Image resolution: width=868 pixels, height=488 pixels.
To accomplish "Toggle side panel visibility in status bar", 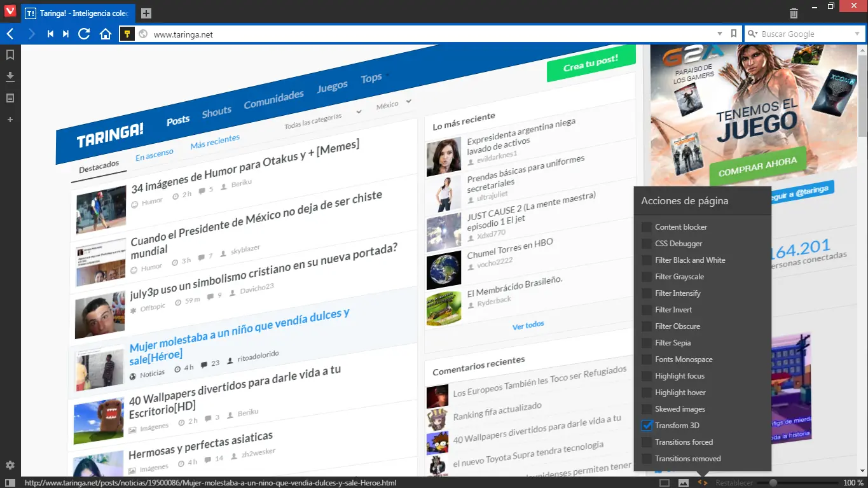I will (10, 483).
